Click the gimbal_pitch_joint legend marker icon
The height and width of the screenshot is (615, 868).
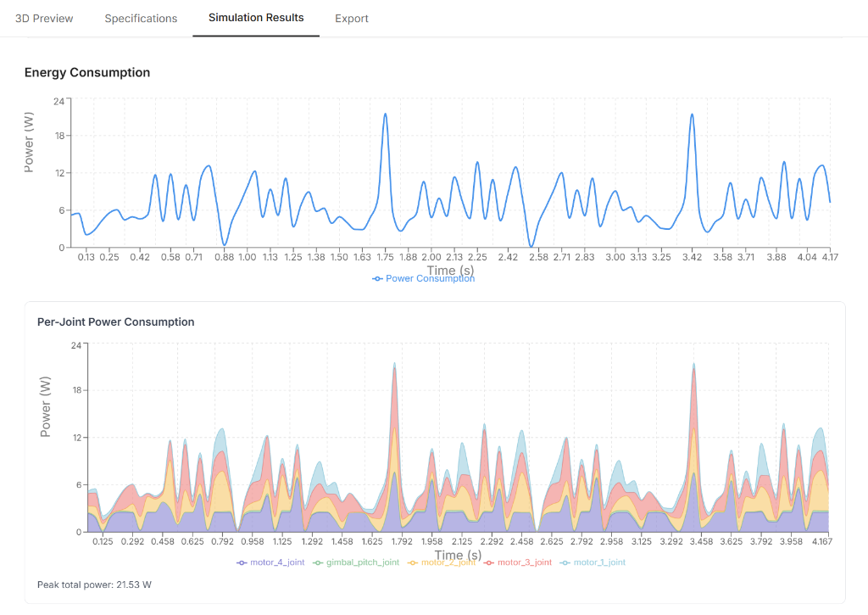point(318,562)
